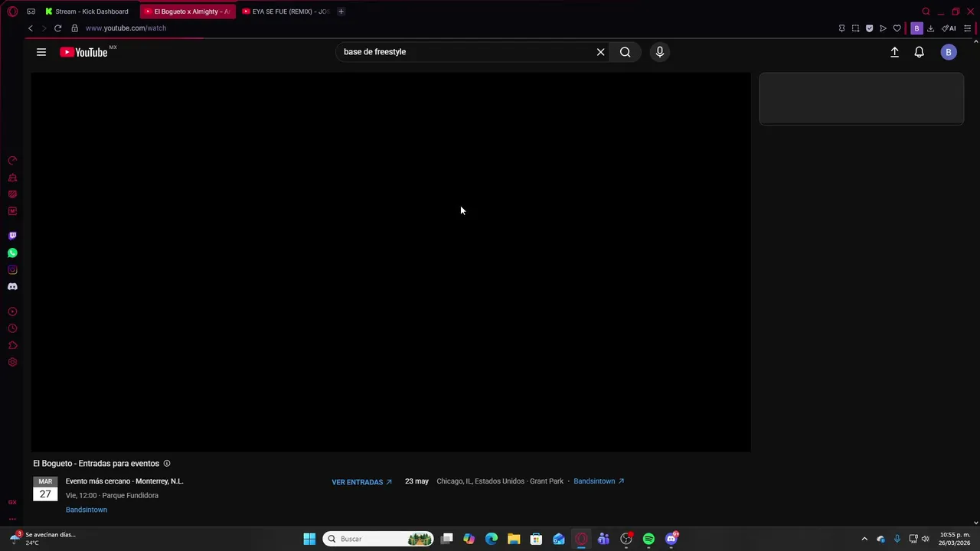Open the 10:55 p. m. clock calendar
Screen dimensions: 980x551
[955, 539]
